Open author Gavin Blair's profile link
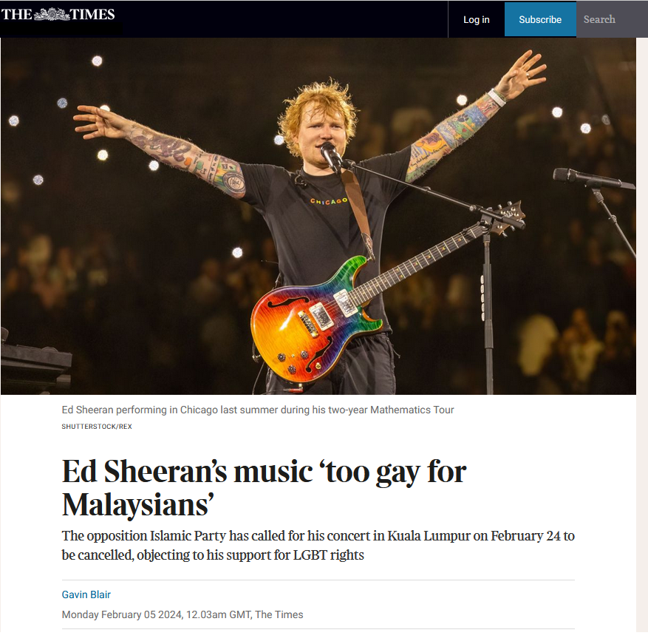 (86, 594)
